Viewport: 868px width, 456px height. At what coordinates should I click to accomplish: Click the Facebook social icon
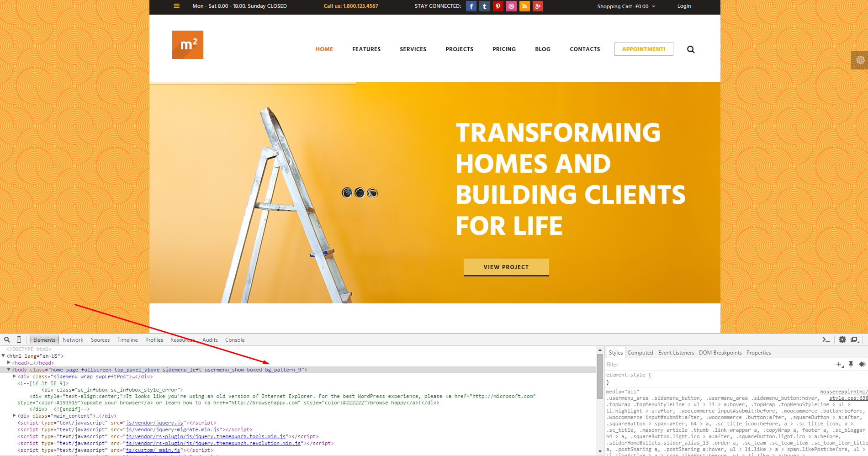pyautogui.click(x=471, y=6)
